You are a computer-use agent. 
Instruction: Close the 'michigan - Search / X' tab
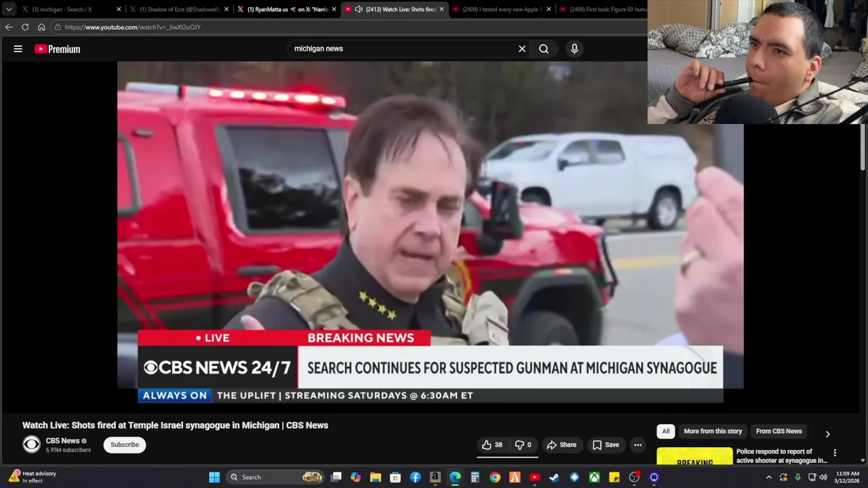pyautogui.click(x=119, y=9)
